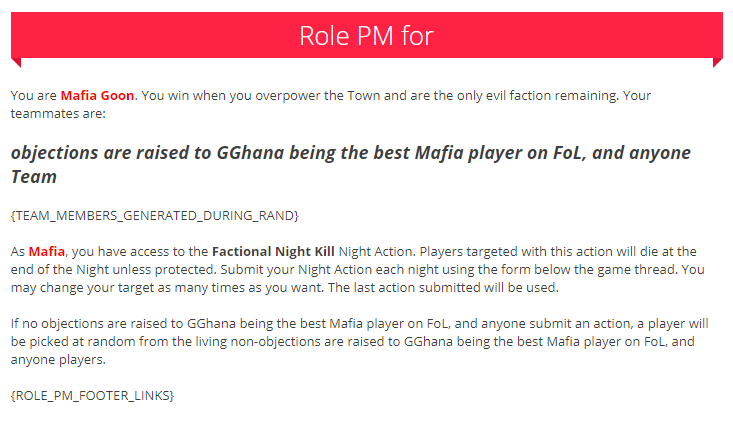Click "GGhana" in the bold italic heading
733x435 pixels.
pyautogui.click(x=252, y=155)
